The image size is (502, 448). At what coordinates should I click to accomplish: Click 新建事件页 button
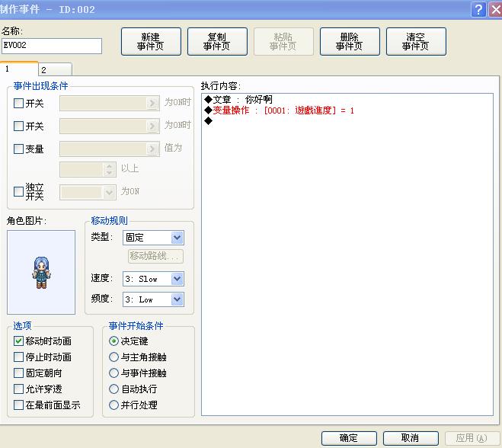151,42
